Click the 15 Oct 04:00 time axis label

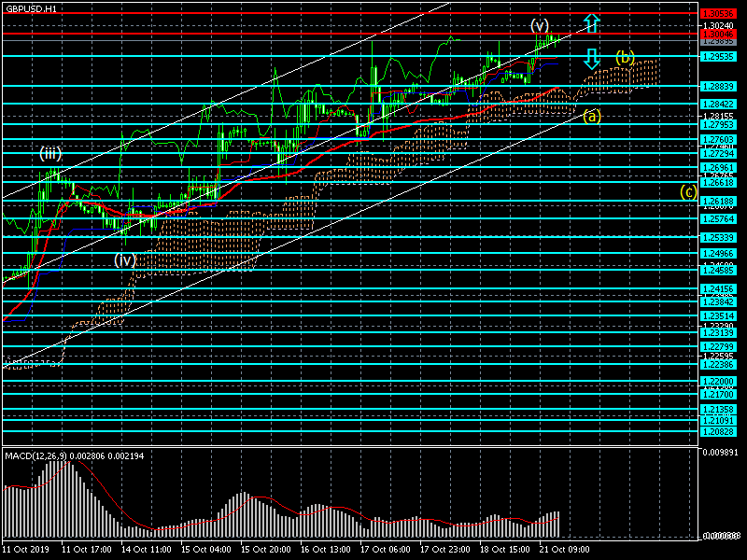point(205,550)
